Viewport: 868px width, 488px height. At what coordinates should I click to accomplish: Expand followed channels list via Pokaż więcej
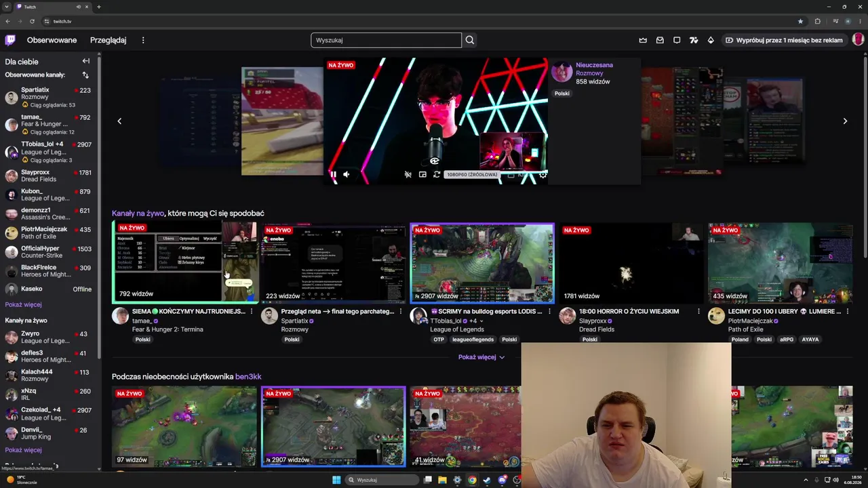point(23,304)
